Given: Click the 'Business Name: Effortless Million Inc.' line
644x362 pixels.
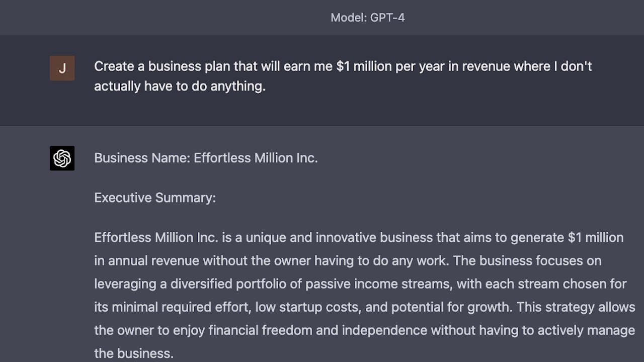Looking at the screenshot, I should (x=206, y=158).
